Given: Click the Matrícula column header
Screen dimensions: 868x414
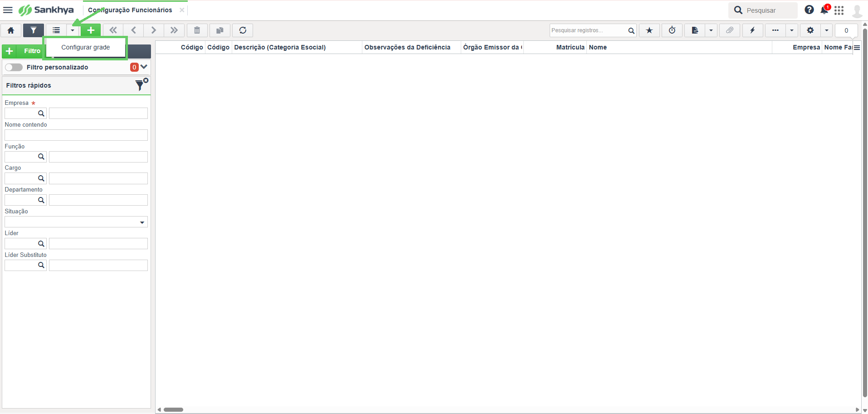Looking at the screenshot, I should (555, 47).
